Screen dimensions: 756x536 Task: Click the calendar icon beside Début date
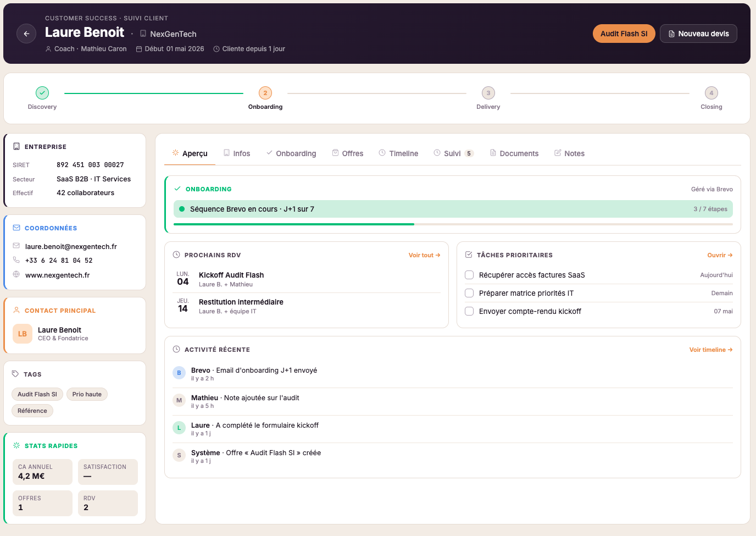[x=139, y=49]
